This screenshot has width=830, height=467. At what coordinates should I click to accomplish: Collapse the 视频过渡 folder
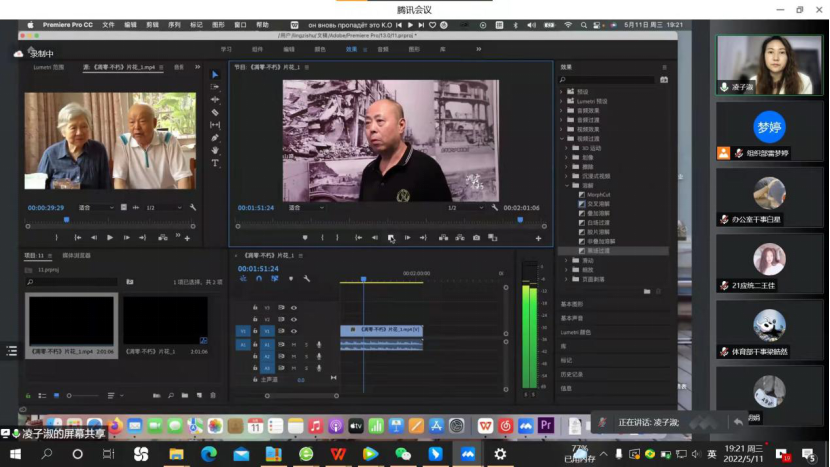[562, 139]
